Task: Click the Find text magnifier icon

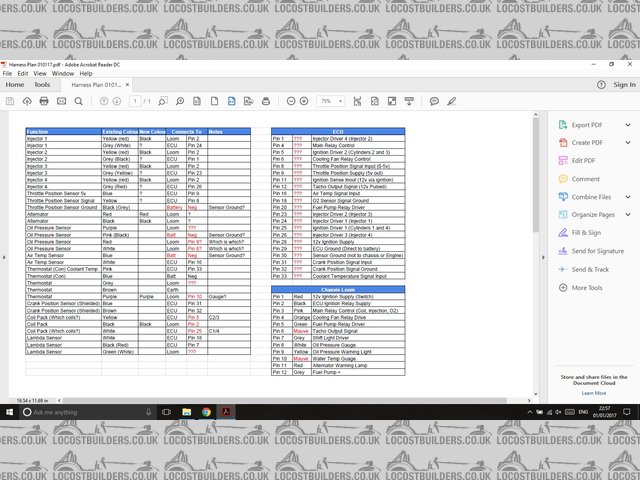Action: [x=78, y=101]
